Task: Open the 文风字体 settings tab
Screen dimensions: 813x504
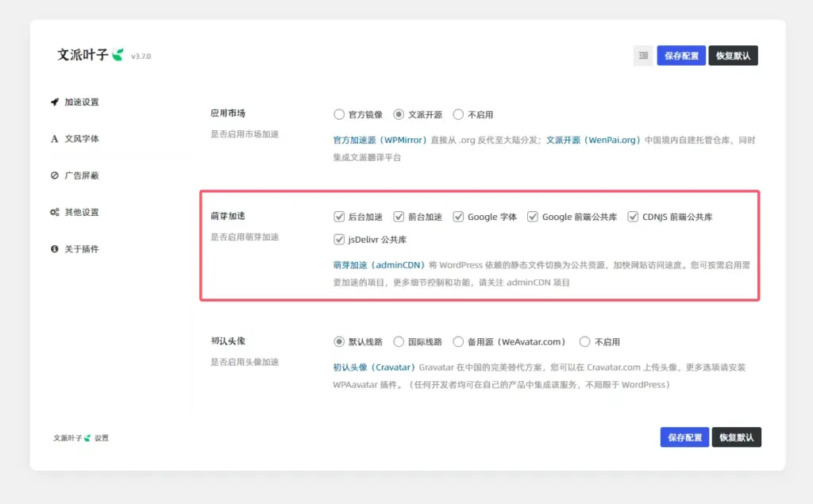Action: point(82,139)
